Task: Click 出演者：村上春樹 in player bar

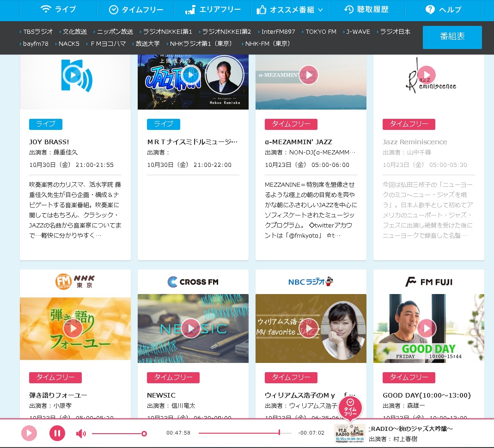Action: click(393, 439)
